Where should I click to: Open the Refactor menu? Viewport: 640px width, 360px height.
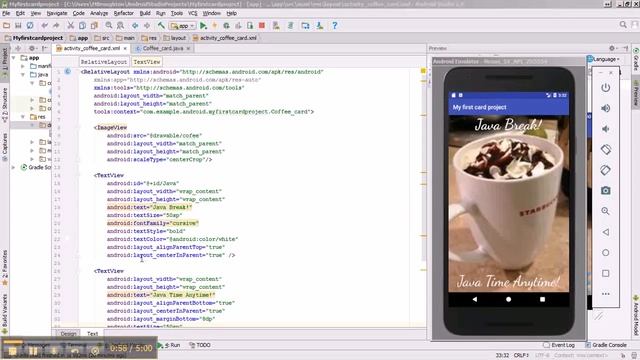pyautogui.click(x=123, y=13)
